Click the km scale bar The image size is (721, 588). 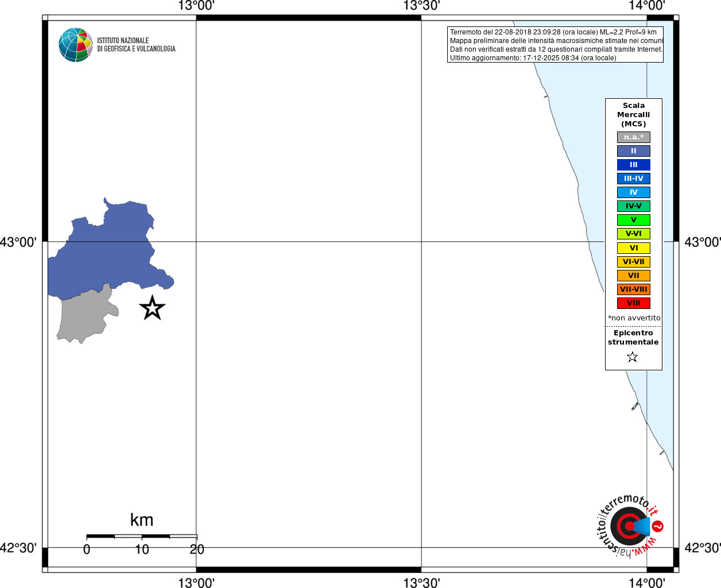pyautogui.click(x=142, y=536)
